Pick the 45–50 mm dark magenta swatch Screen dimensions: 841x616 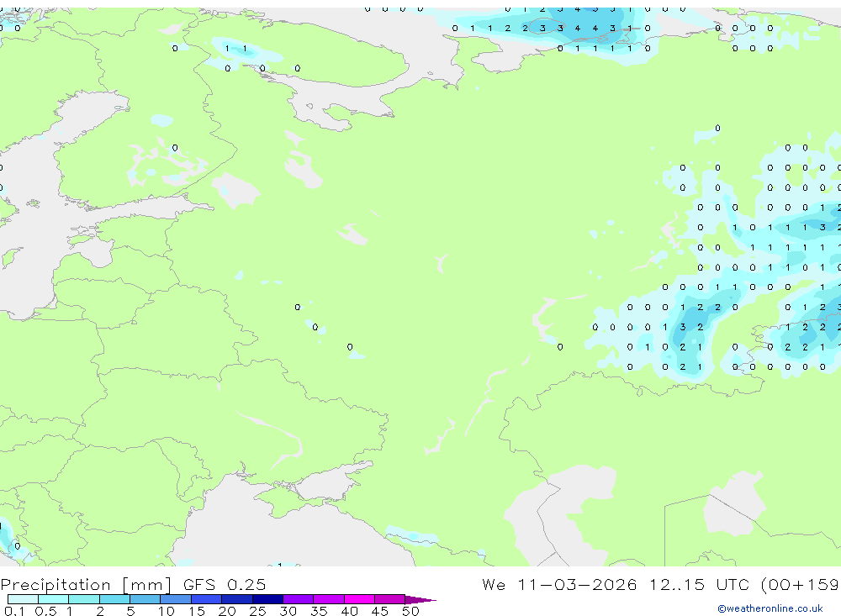[x=390, y=599]
